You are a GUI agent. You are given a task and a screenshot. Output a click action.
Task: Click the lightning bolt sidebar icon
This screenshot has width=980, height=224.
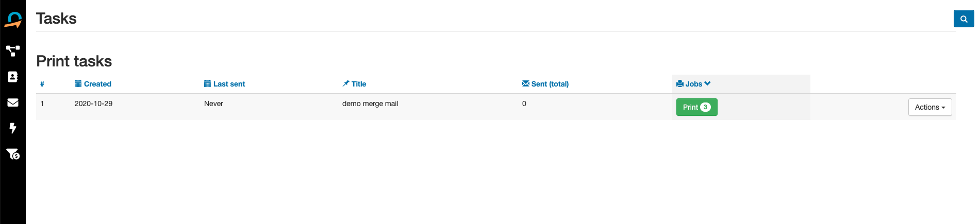[x=13, y=128]
